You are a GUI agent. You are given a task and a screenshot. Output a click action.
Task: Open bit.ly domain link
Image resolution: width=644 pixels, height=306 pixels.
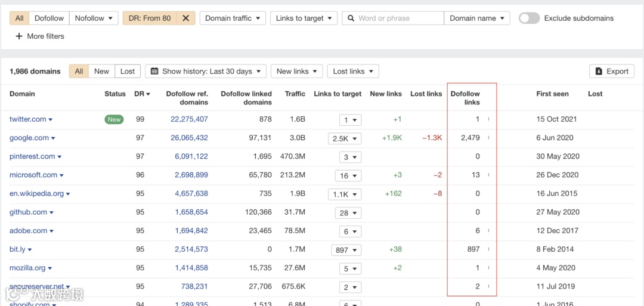(17, 249)
